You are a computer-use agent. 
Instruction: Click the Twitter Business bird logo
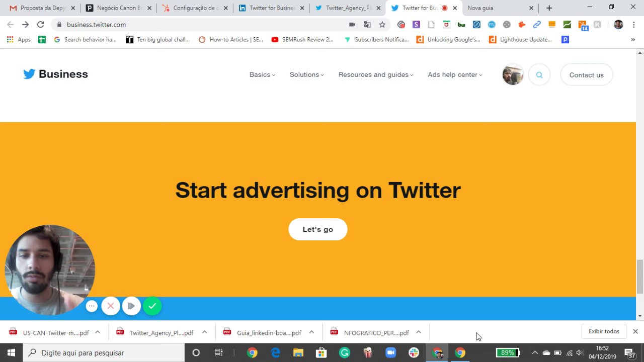pyautogui.click(x=29, y=74)
